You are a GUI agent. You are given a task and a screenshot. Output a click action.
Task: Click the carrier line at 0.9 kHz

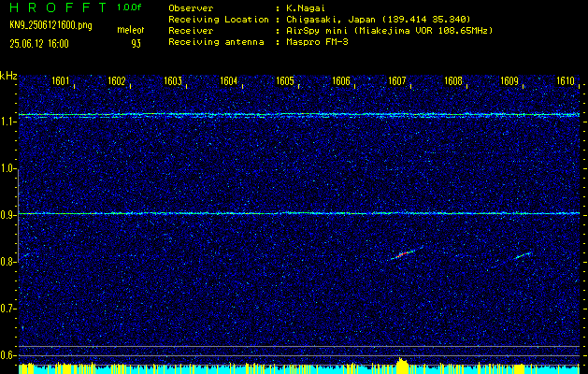(x=299, y=213)
